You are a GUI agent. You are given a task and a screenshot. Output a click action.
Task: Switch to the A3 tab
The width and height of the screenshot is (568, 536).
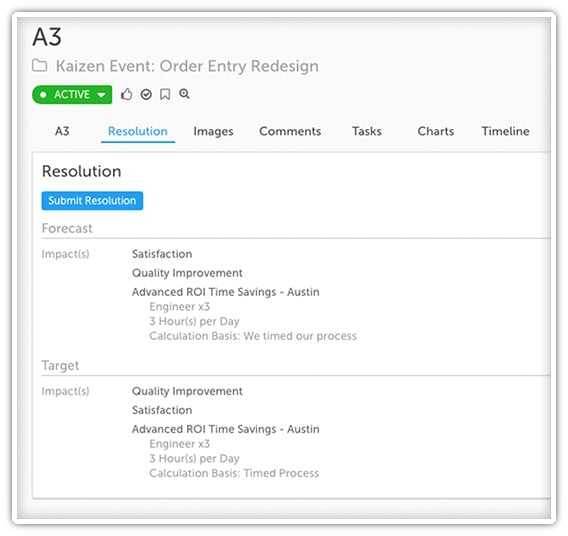pyautogui.click(x=62, y=131)
